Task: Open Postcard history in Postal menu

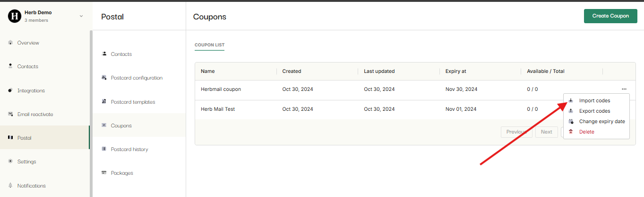Action: (x=129, y=149)
